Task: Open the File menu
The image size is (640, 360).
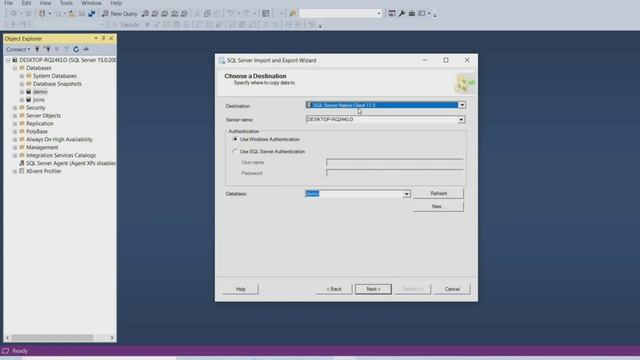Action: click(x=8, y=3)
